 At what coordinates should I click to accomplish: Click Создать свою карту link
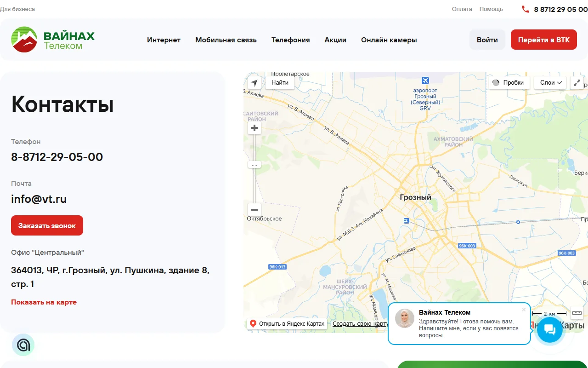(360, 324)
